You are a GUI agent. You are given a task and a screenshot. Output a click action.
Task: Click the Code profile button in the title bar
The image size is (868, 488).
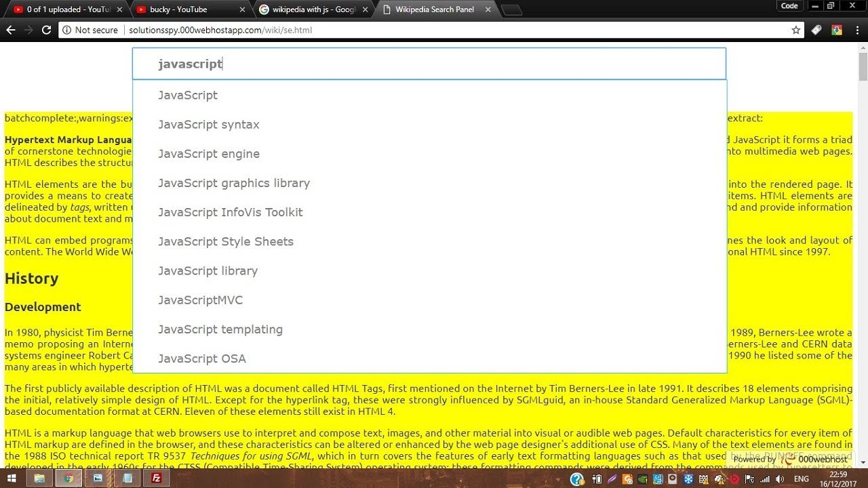point(789,5)
